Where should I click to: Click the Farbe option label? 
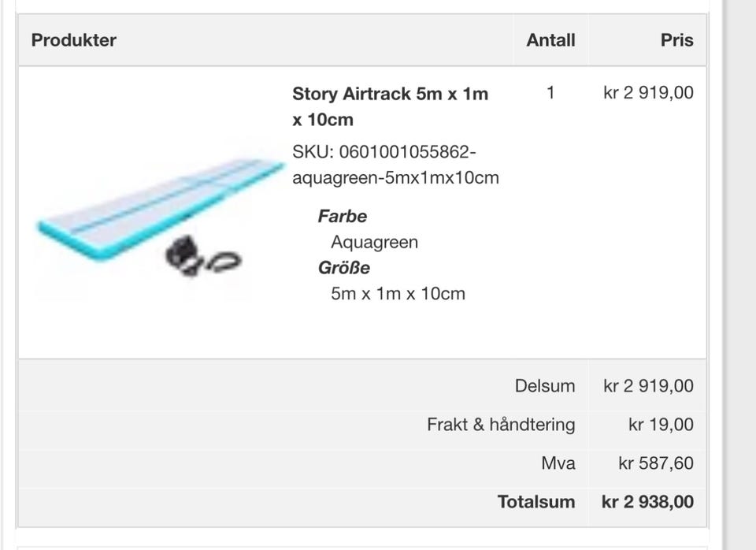[343, 216]
